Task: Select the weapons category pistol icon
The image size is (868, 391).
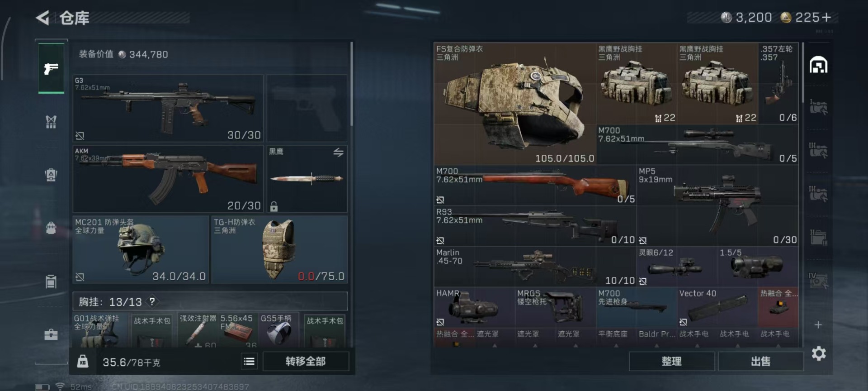Action: [51, 68]
